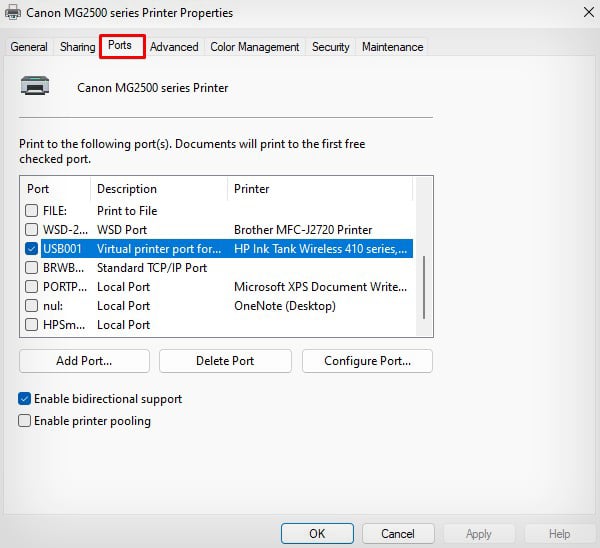This screenshot has height=548, width=600.
Task: Select 'Virtual printer port for...' description
Action: coord(159,249)
